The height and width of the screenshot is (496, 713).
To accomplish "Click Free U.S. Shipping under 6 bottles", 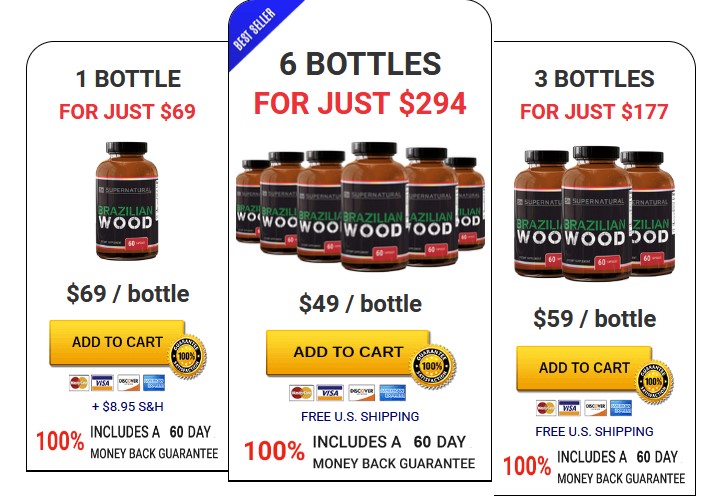I will pyautogui.click(x=360, y=416).
